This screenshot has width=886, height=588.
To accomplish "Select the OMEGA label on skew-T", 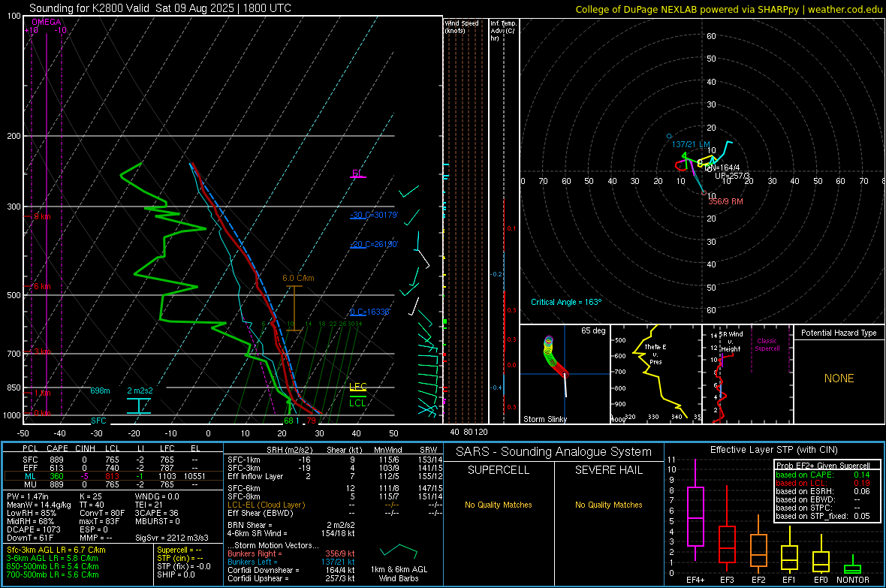I will 47,22.
